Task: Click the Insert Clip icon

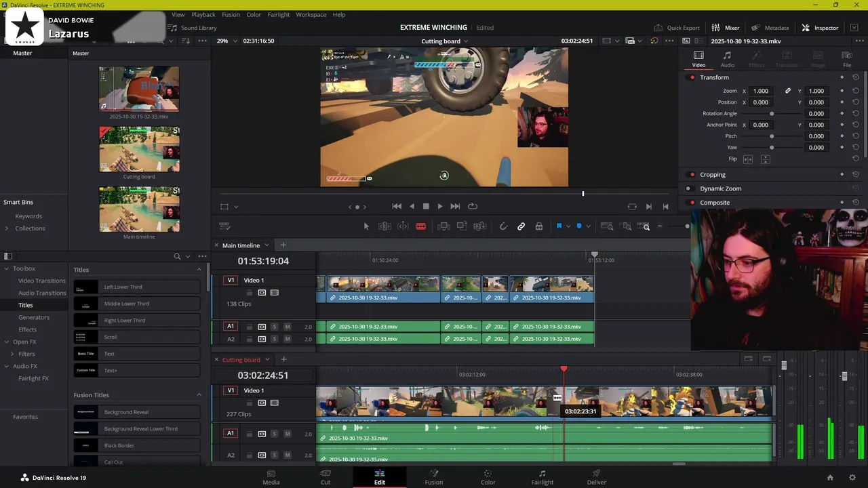Action: (443, 226)
